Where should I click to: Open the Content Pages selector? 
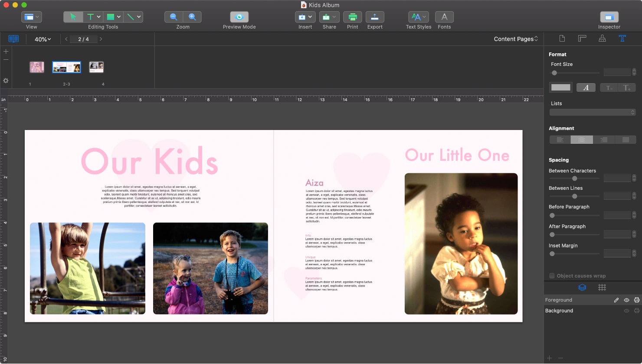(x=516, y=39)
